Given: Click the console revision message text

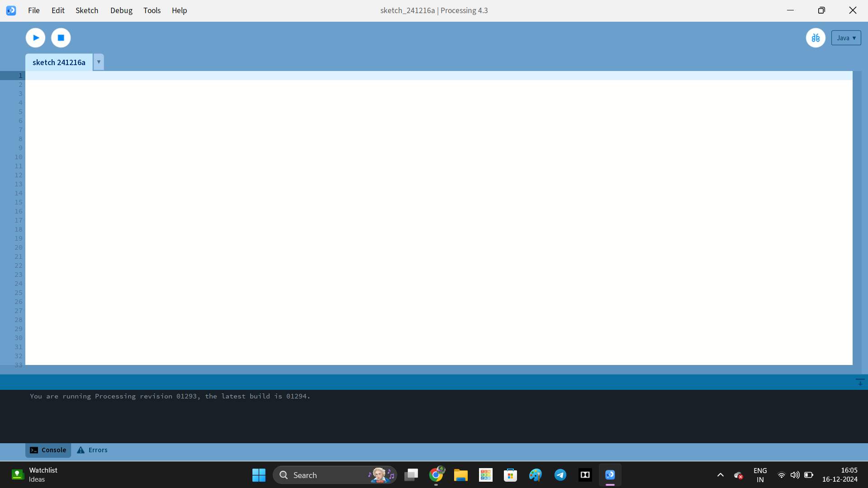Looking at the screenshot, I should [x=170, y=396].
